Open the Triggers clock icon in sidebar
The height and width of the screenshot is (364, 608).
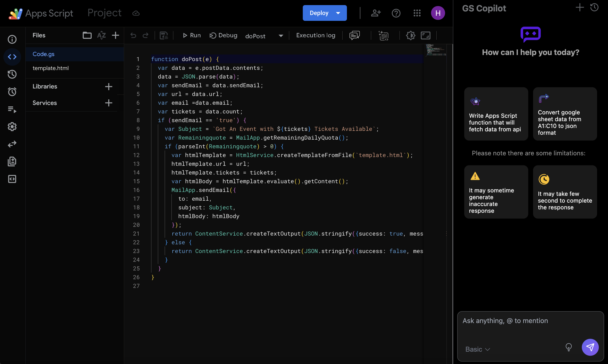12,92
